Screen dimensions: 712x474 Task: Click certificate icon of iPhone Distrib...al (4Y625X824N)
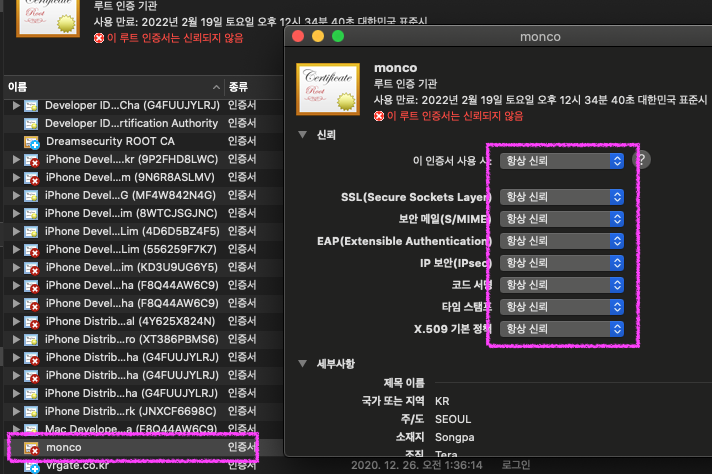[x=31, y=322]
